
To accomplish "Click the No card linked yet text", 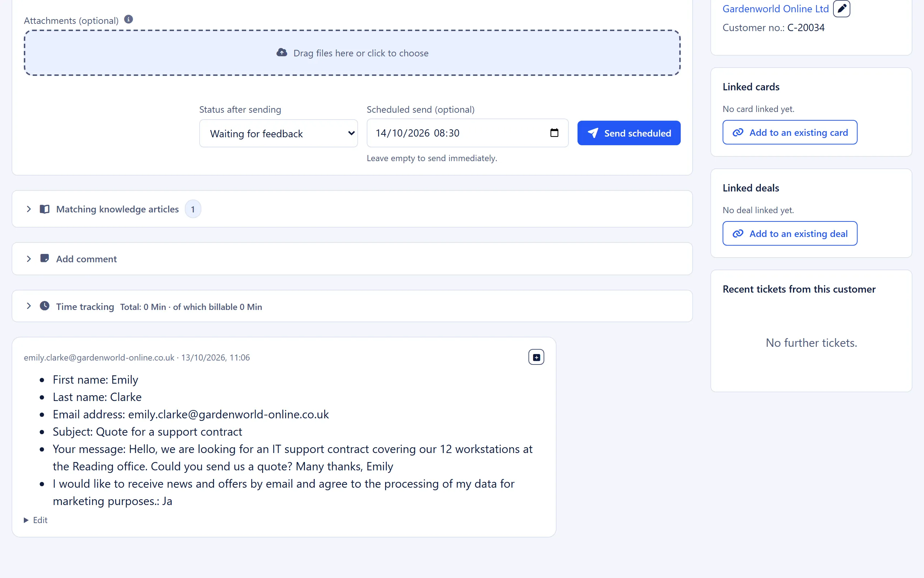I will pyautogui.click(x=758, y=109).
